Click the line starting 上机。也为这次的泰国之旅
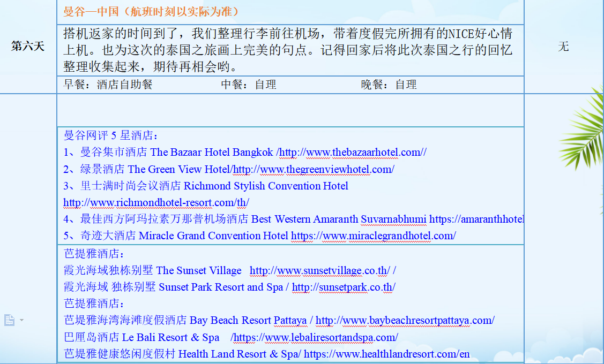 click(288, 50)
